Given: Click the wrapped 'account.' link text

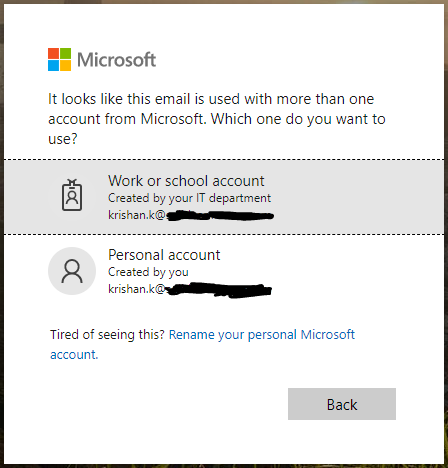Looking at the screenshot, I should [x=74, y=354].
